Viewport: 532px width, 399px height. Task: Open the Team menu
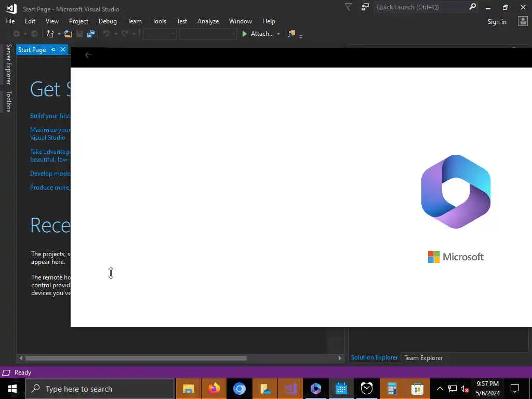[x=135, y=21]
